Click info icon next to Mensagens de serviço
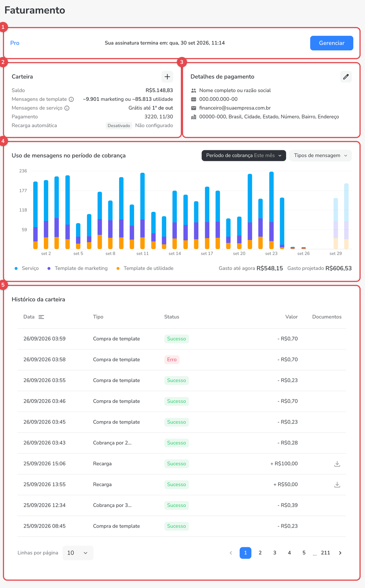Image resolution: width=365 pixels, height=588 pixels. (67, 108)
